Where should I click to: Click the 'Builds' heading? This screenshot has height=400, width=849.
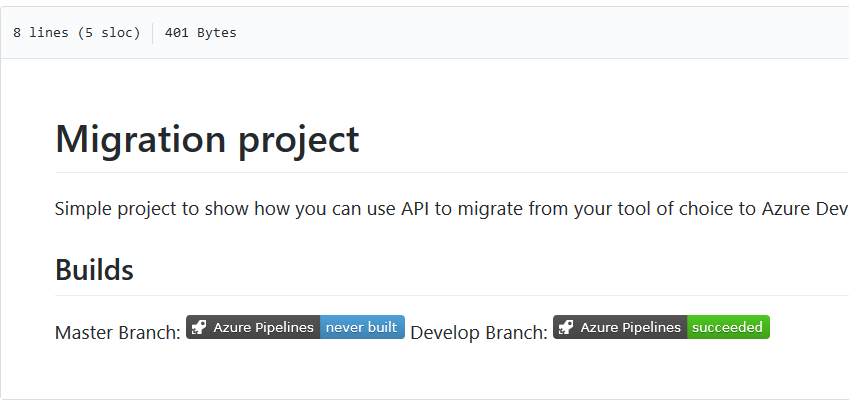pos(94,270)
